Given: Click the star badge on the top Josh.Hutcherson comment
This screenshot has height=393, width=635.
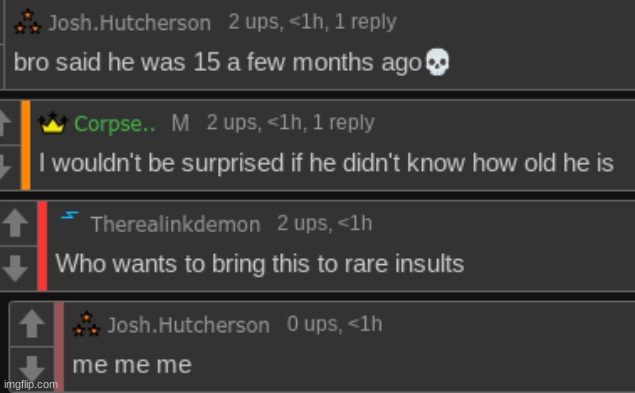Looking at the screenshot, I should 28,22.
